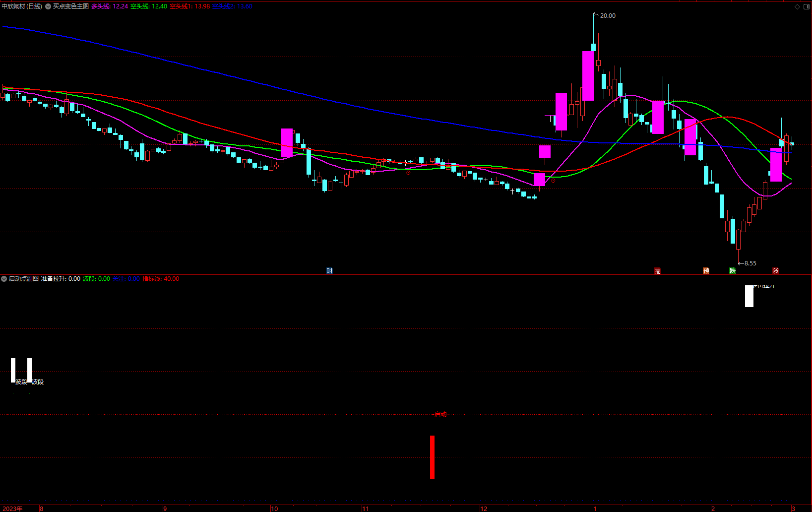
Task: Click the 买点变色主图 indicator name
Action: pyautogui.click(x=71, y=6)
